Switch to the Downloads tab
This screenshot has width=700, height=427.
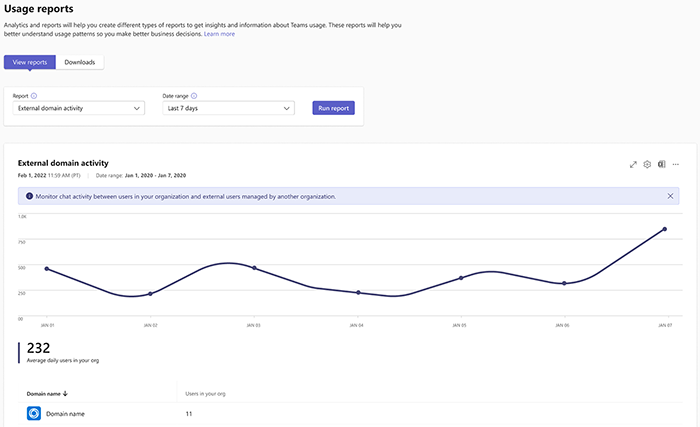point(80,62)
